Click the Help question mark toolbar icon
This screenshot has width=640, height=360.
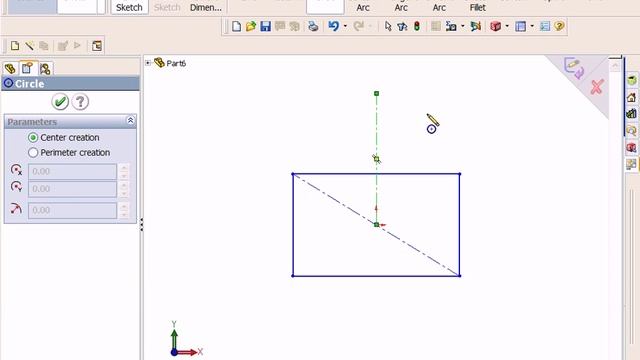[559, 27]
